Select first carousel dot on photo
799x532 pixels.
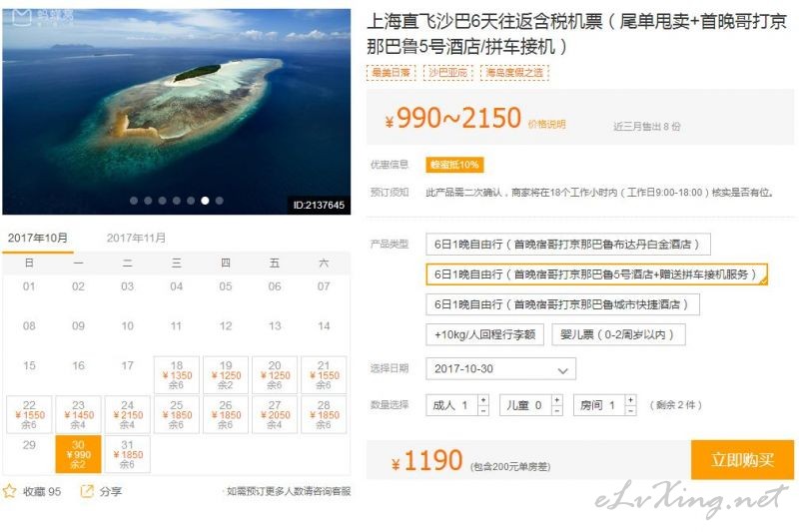[x=134, y=201]
